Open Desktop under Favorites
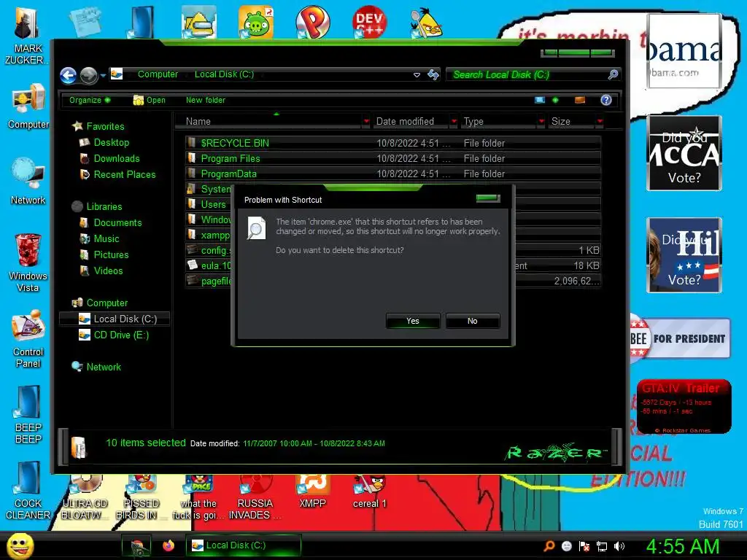 coord(105,142)
